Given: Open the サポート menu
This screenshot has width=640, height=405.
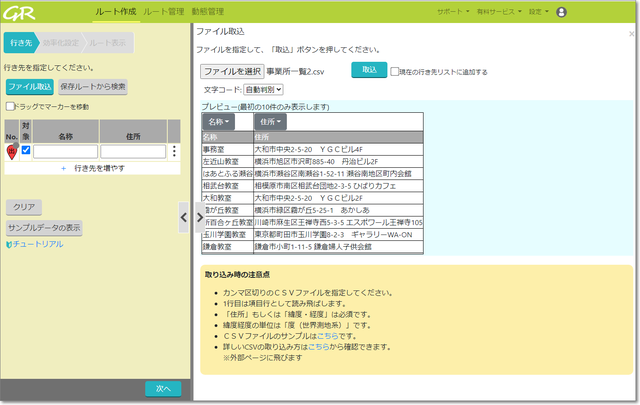Looking at the screenshot, I should point(453,12).
